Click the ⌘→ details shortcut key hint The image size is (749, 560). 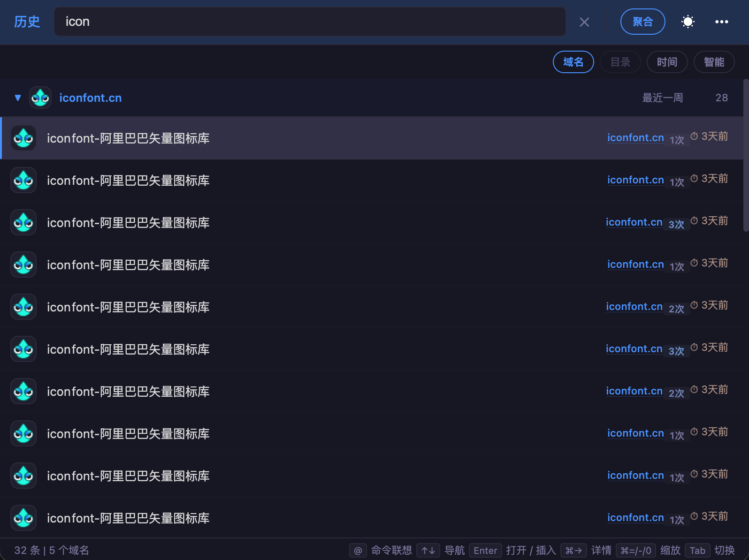click(x=573, y=550)
